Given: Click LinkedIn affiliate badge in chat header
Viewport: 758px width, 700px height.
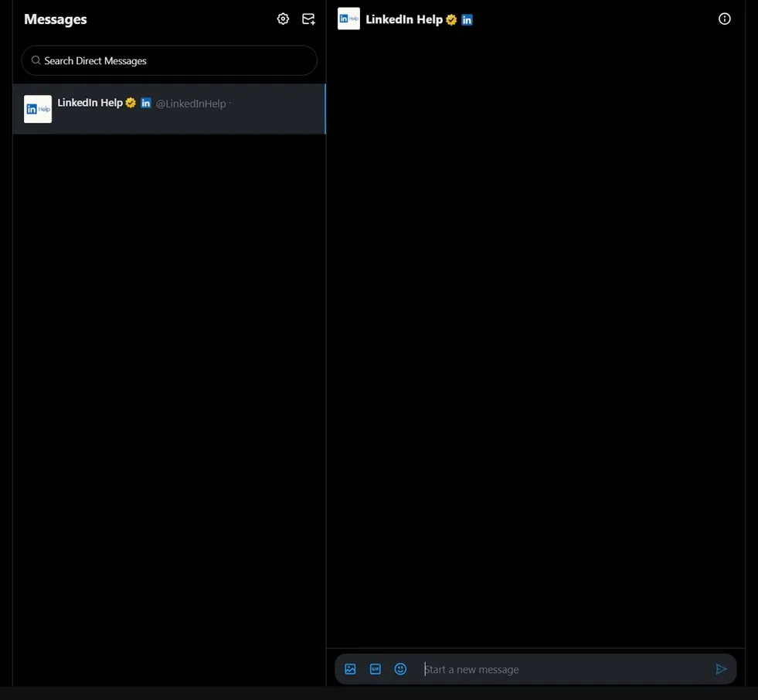Looking at the screenshot, I should click(x=467, y=20).
